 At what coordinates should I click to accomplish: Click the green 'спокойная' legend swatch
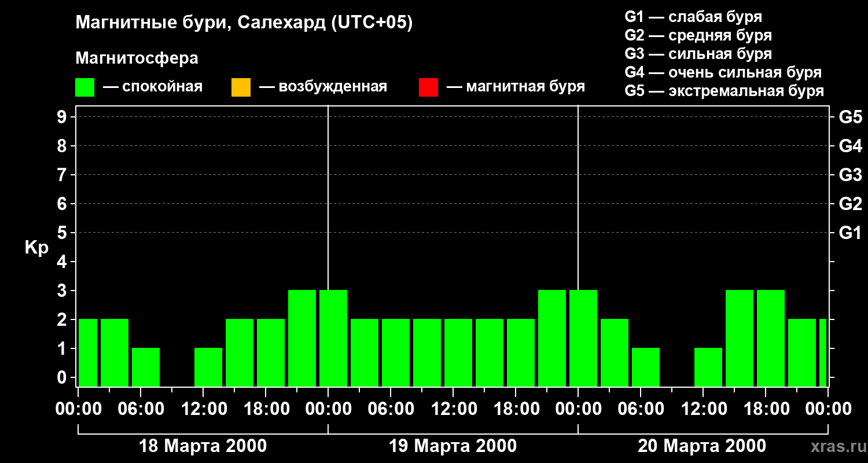[85, 87]
